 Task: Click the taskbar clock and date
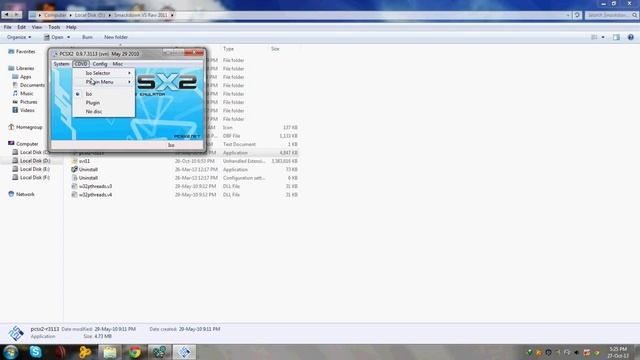(618, 352)
